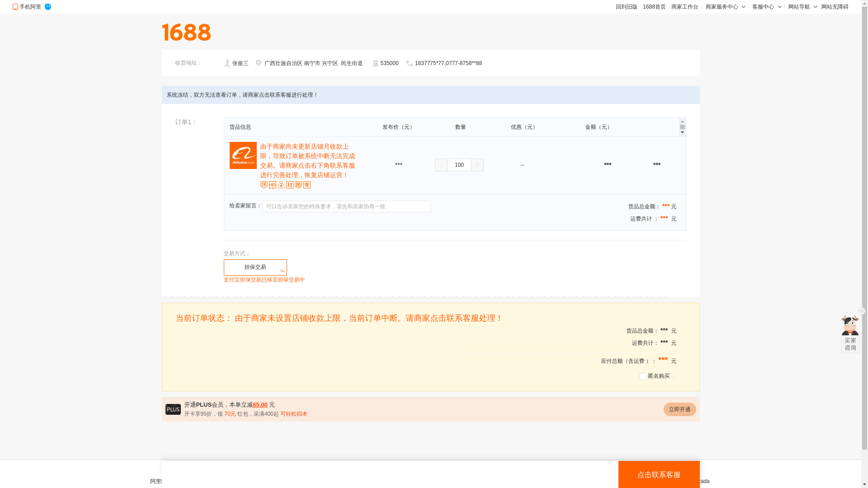
Task: Click the 点击联系客服 button
Action: pyautogui.click(x=659, y=474)
